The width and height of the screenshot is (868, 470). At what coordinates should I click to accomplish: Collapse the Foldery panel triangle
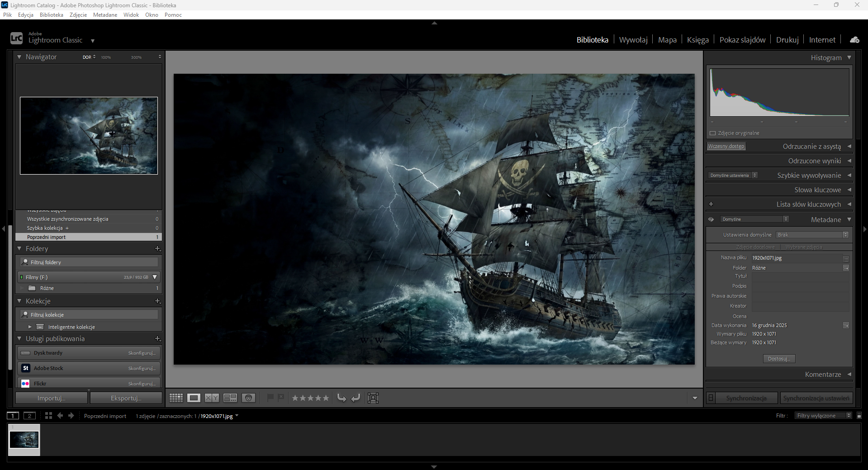pos(19,249)
